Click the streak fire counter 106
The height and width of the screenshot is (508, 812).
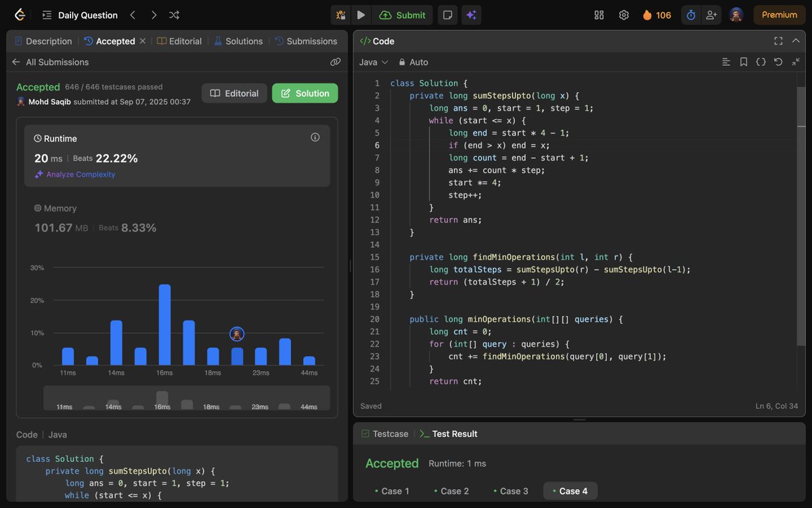657,15
